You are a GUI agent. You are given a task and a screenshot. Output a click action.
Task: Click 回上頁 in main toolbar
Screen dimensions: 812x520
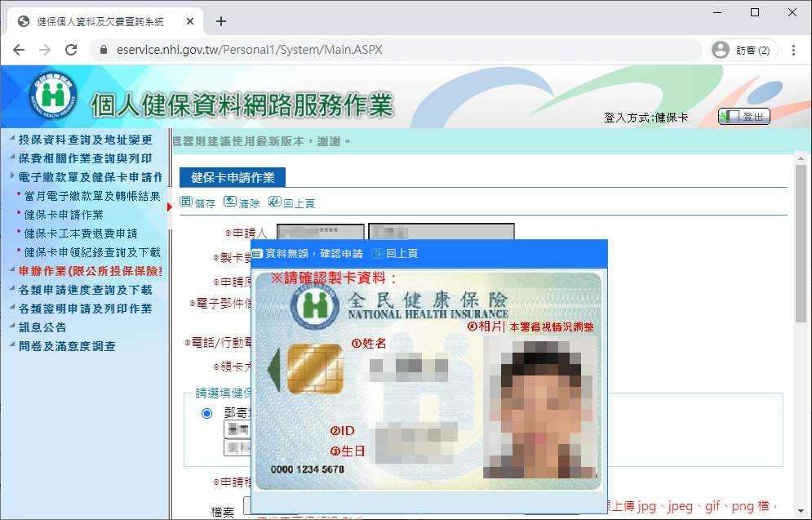pos(292,202)
